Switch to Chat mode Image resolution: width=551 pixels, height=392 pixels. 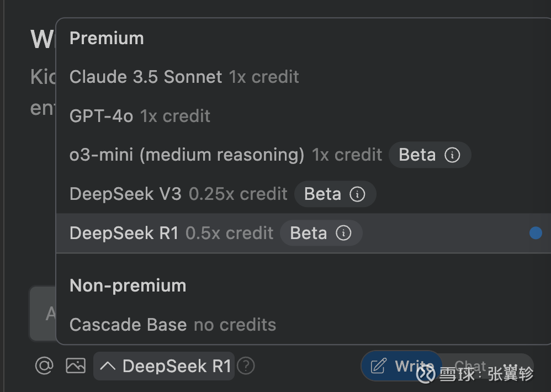coord(470,366)
